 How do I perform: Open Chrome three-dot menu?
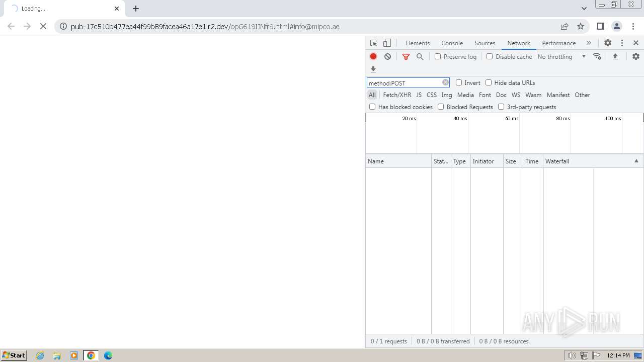[633, 26]
